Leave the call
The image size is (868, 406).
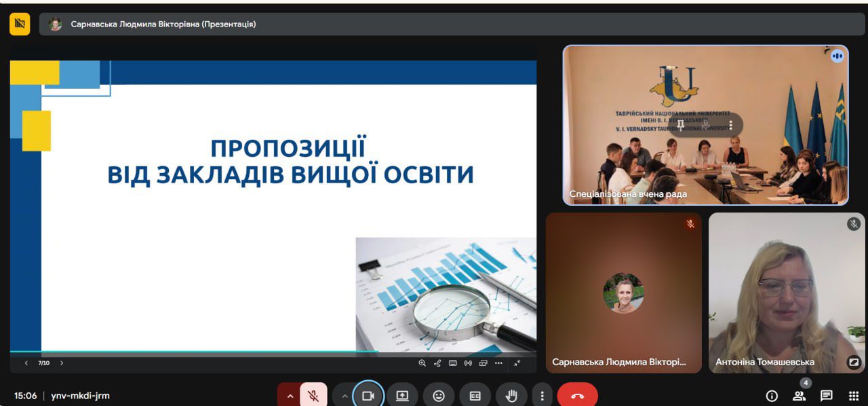click(577, 396)
